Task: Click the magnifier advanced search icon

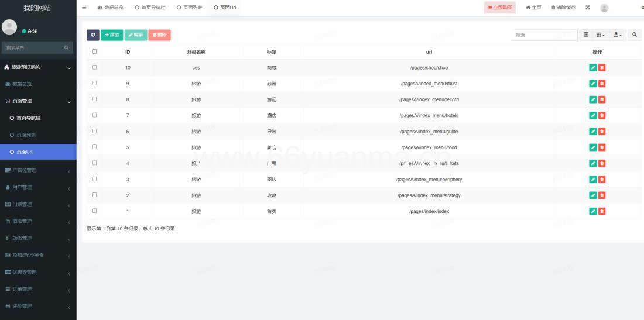Action: 635,35
